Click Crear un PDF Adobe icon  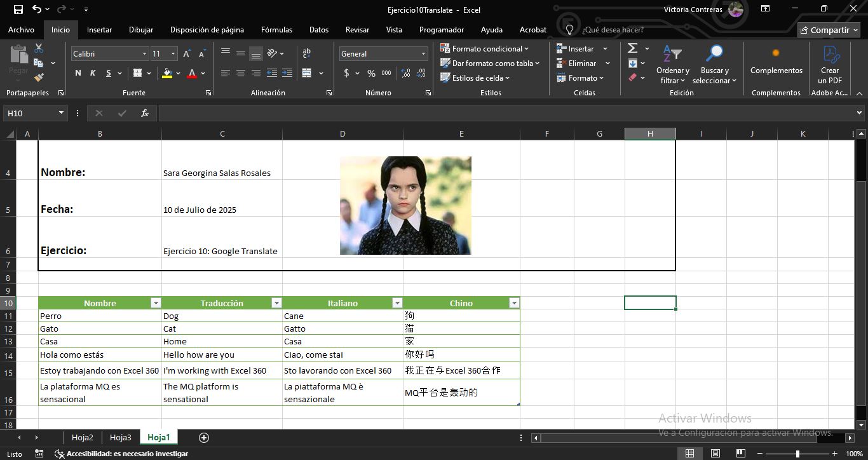tap(830, 64)
